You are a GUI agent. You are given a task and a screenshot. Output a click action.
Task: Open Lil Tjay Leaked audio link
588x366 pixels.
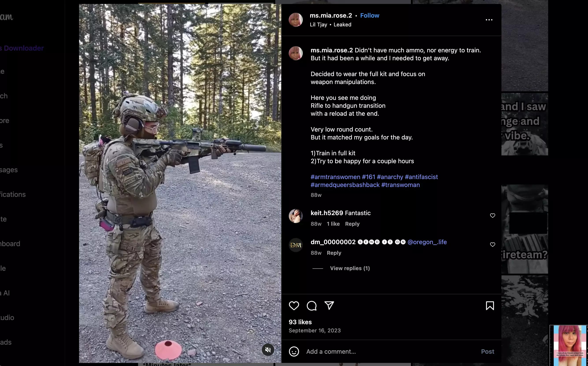tap(330, 25)
